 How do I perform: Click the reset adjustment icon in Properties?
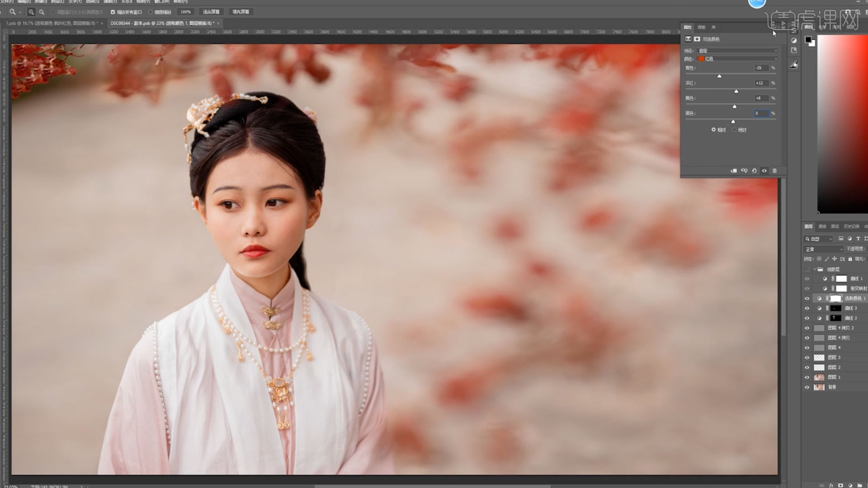(754, 171)
